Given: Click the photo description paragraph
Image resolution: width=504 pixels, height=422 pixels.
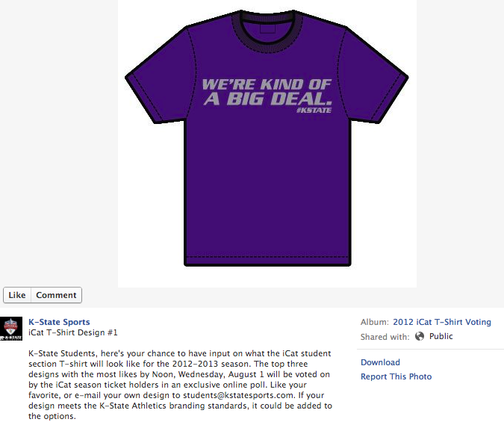Looking at the screenshot, I should click(x=180, y=385).
